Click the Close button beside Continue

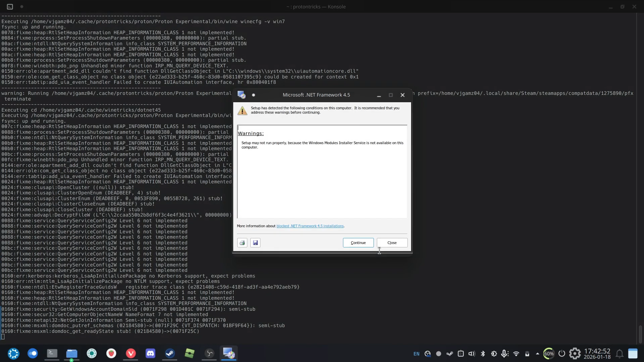[392, 243]
